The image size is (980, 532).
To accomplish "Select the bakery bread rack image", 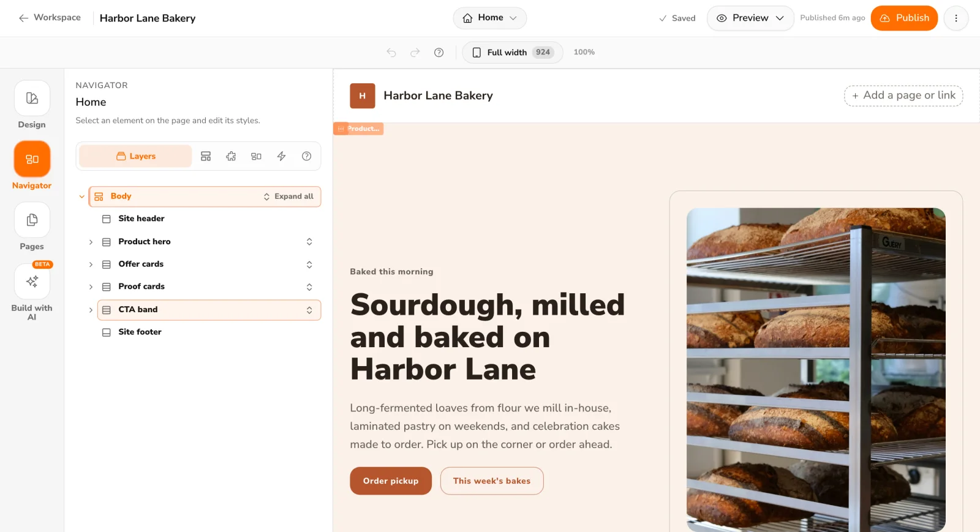I will pyautogui.click(x=816, y=369).
